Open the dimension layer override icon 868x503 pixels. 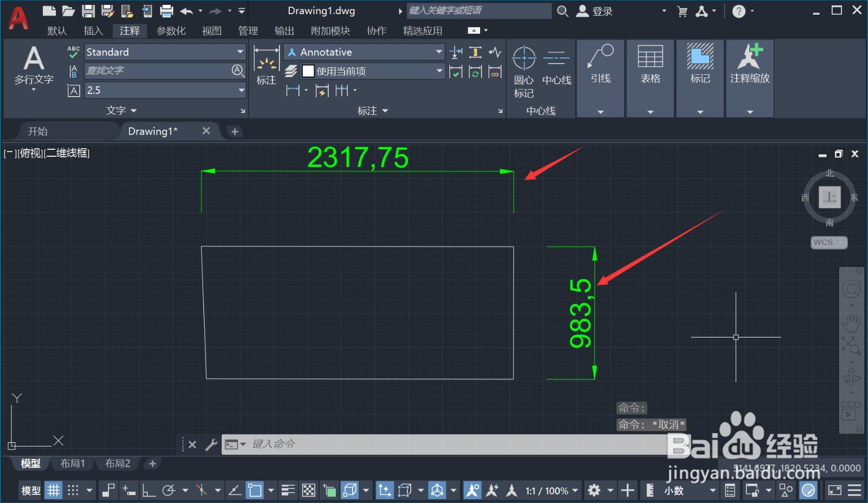pyautogui.click(x=291, y=71)
